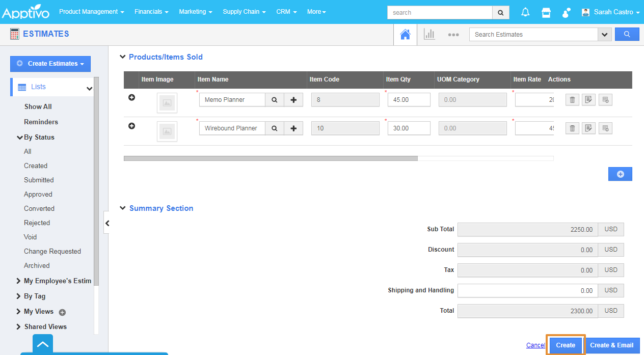This screenshot has height=355, width=644.
Task: Click the Create button
Action: pyautogui.click(x=566, y=345)
